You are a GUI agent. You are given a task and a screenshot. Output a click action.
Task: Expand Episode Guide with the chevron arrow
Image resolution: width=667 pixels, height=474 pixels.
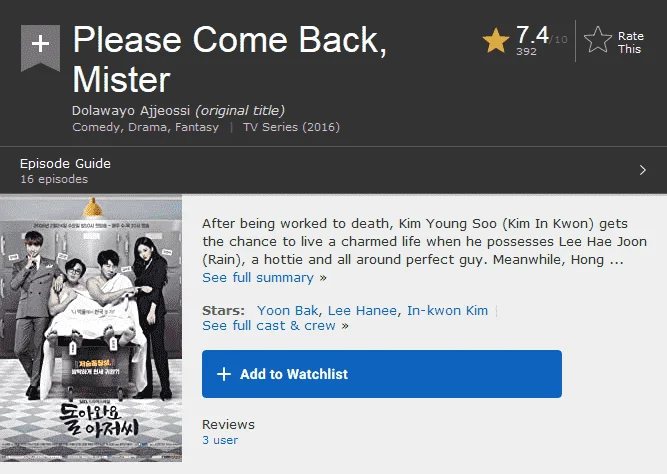click(643, 170)
